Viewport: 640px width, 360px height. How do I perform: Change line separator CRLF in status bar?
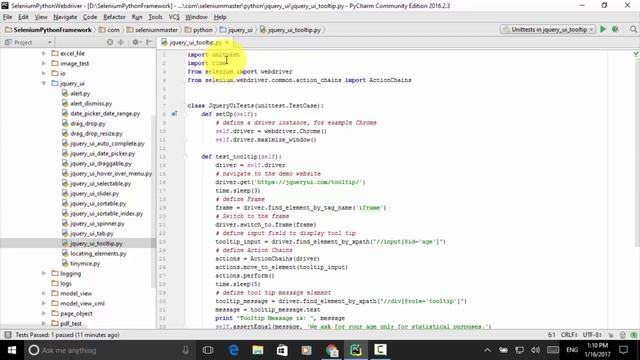[569, 335]
